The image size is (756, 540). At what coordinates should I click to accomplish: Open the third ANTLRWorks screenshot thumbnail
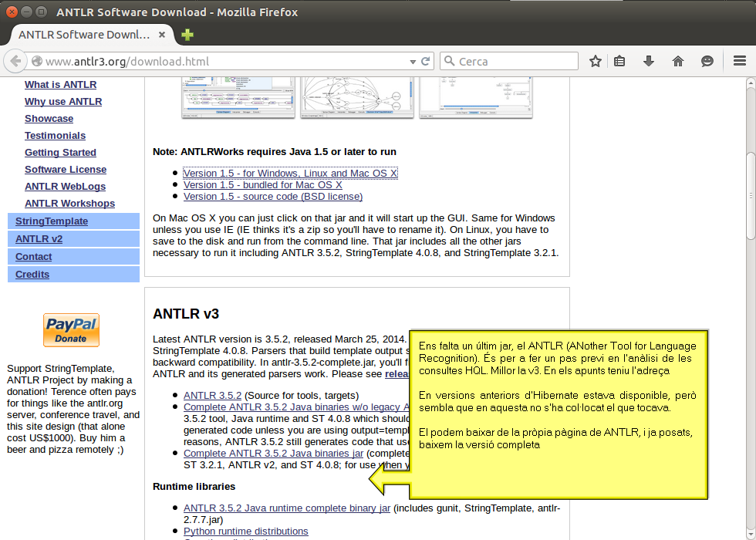coord(476,97)
